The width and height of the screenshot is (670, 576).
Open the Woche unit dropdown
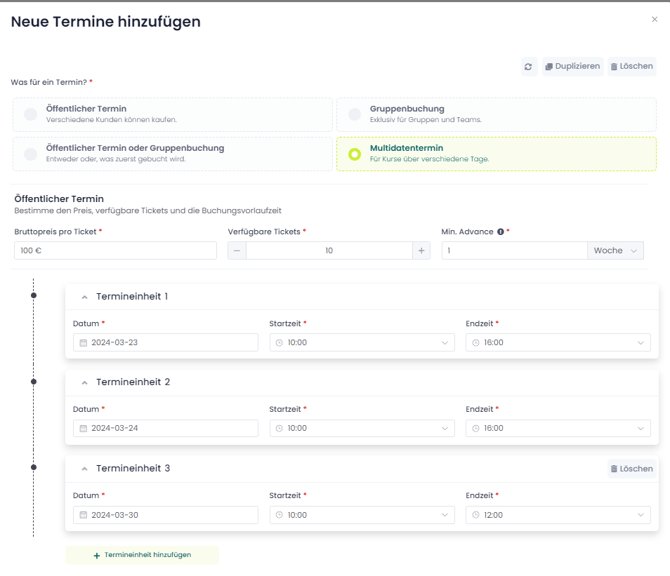tap(615, 251)
